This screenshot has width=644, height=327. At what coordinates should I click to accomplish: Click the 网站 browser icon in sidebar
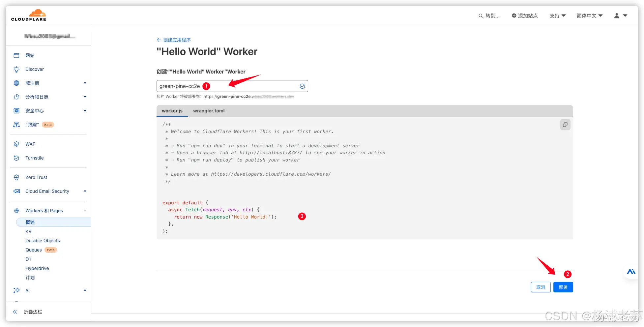(16, 55)
